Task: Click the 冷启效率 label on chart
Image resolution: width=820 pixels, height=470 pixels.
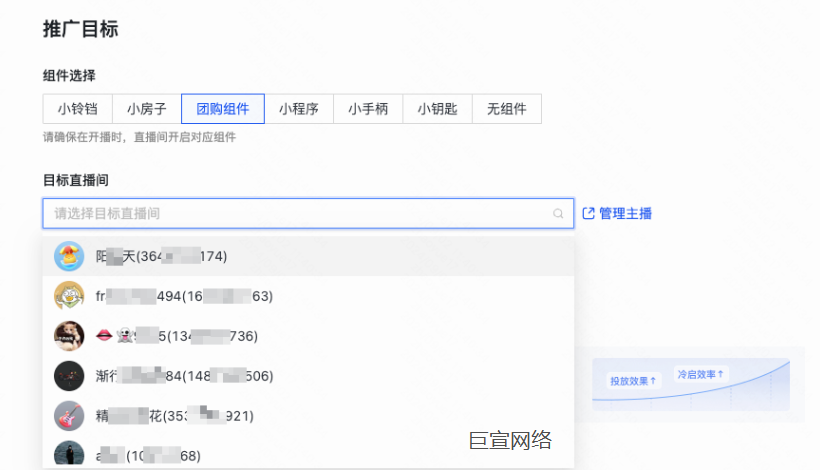Action: (701, 374)
